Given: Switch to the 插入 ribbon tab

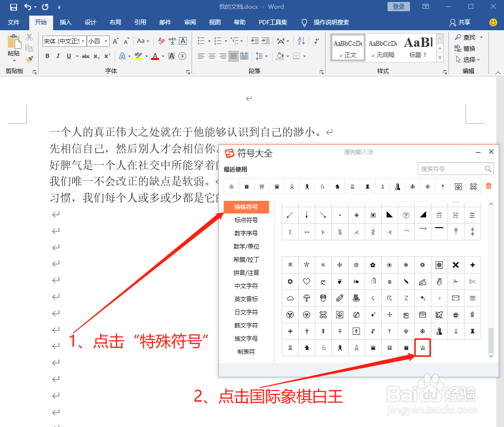Looking at the screenshot, I should 66,22.
